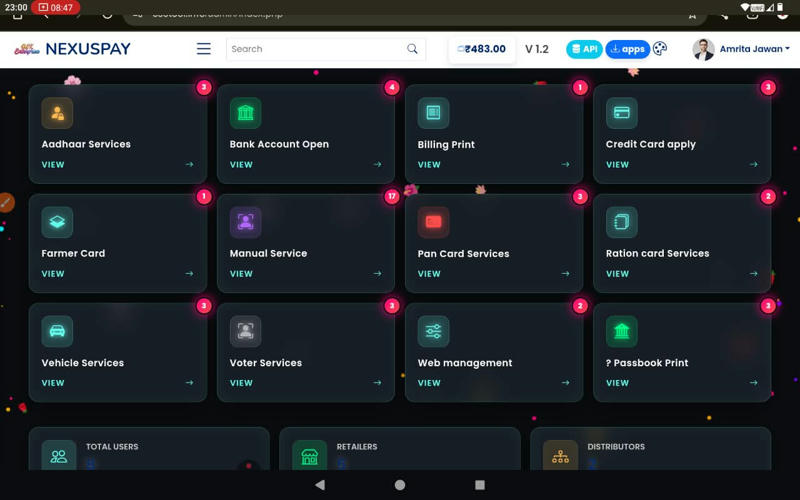Click the Farmer Card layers icon
The width and height of the screenshot is (800, 500).
[57, 222]
